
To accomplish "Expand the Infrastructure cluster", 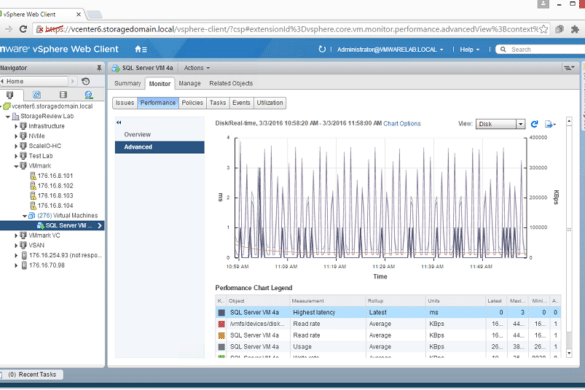I will pos(16,126).
